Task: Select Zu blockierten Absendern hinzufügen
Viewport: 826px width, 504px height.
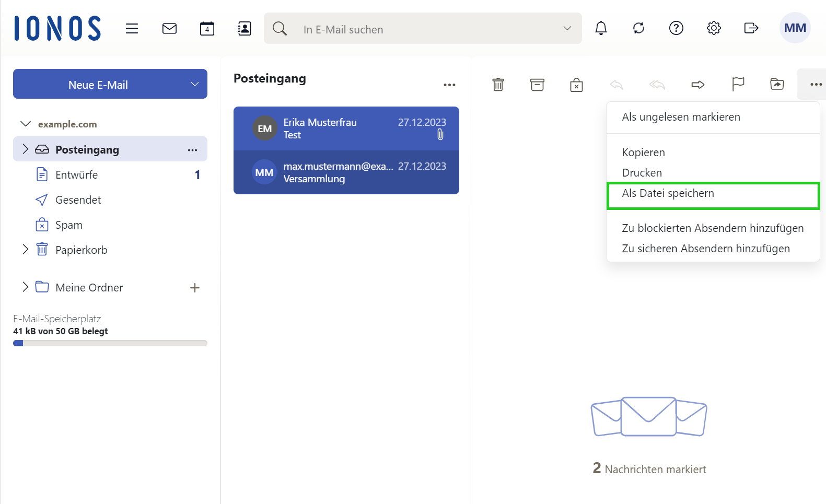Action: [713, 228]
